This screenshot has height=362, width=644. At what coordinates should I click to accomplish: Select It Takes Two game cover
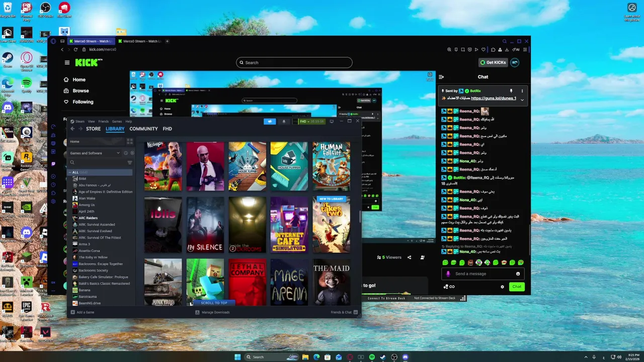[x=331, y=224]
